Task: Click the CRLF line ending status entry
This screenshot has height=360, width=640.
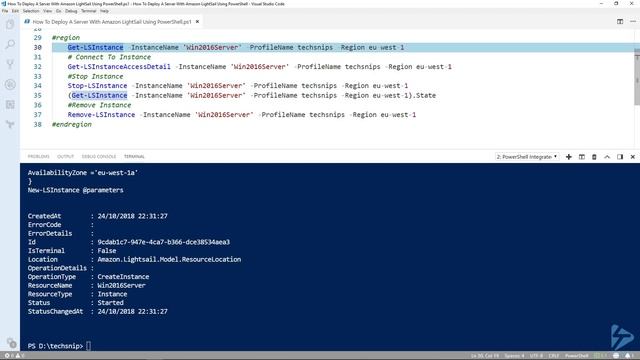Action: point(554,356)
